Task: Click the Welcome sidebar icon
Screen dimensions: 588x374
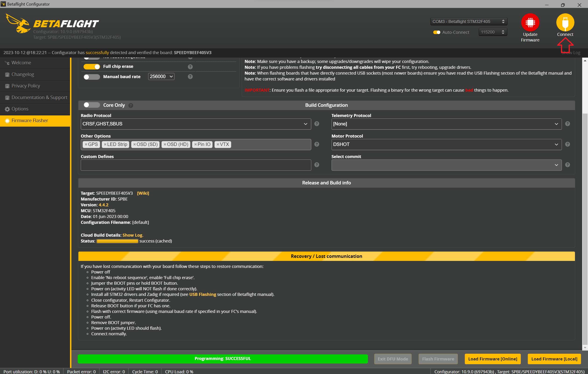Action: point(7,63)
